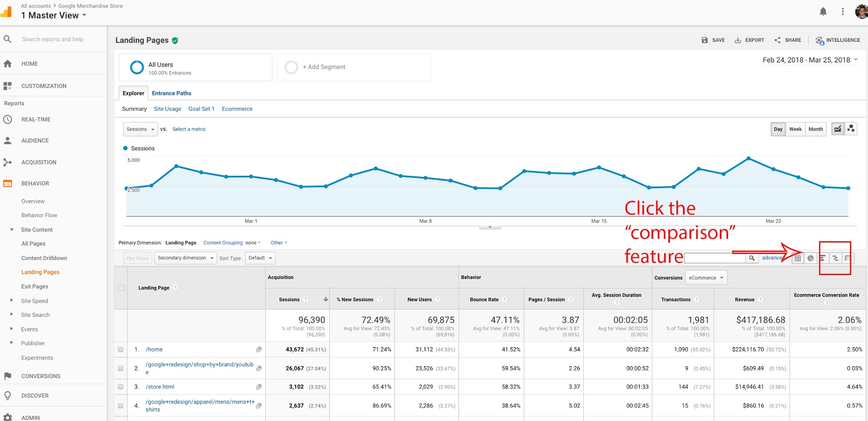868x421 pixels.
Task: Check the box for the youtube brand row
Action: click(120, 368)
